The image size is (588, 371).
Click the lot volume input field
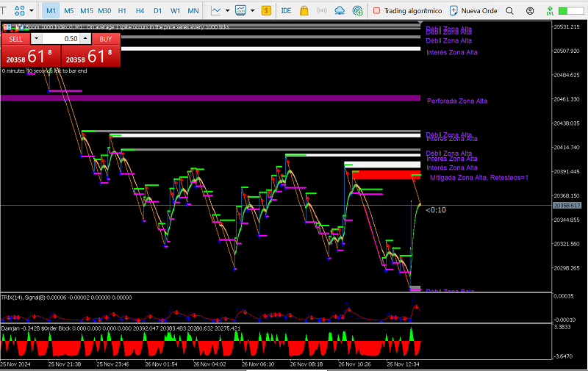[65, 38]
